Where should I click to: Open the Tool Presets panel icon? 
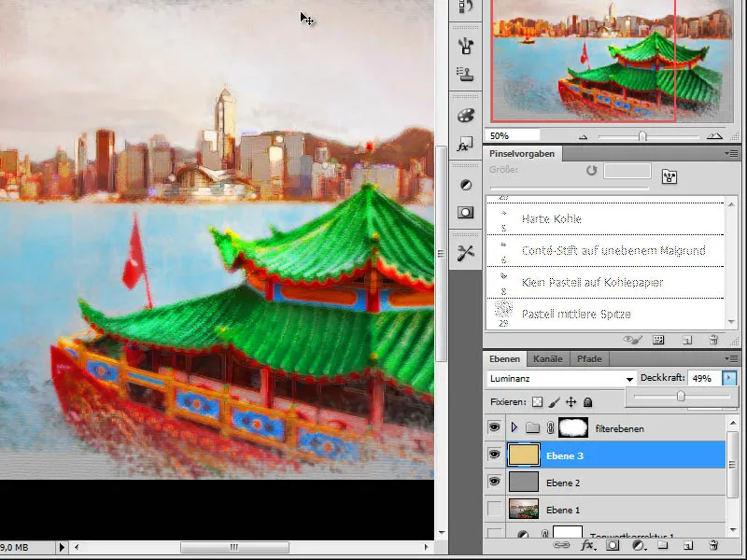click(465, 253)
